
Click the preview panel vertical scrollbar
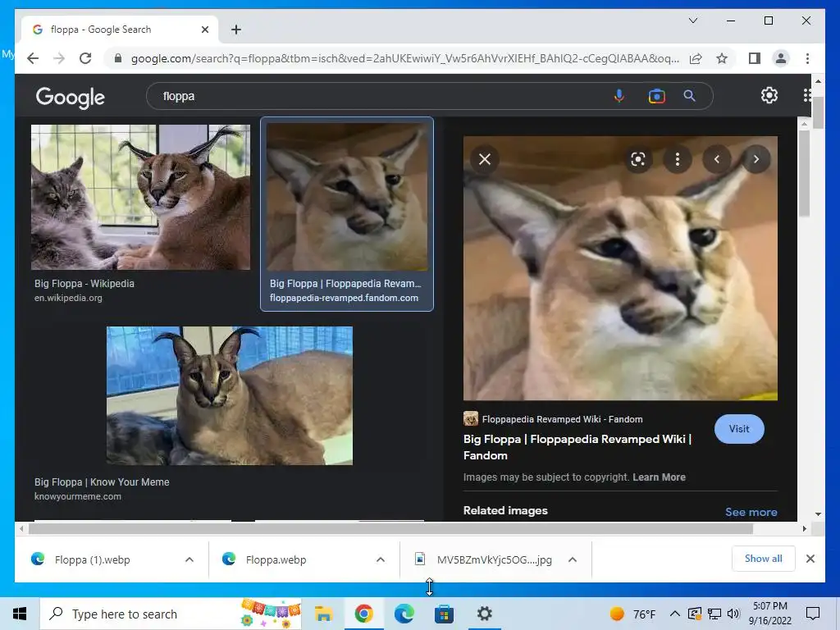click(804, 173)
